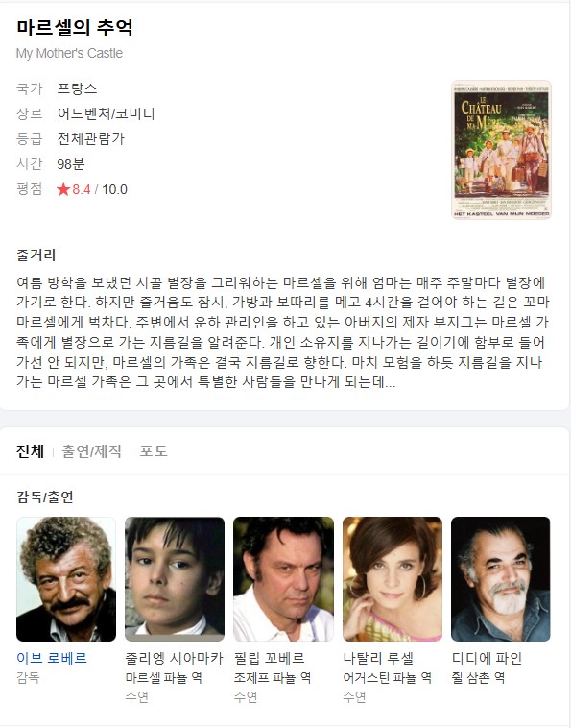Screen dimensions: 571x728
Task: Open 필립 꼬베르 portrait photo
Action: click(283, 579)
